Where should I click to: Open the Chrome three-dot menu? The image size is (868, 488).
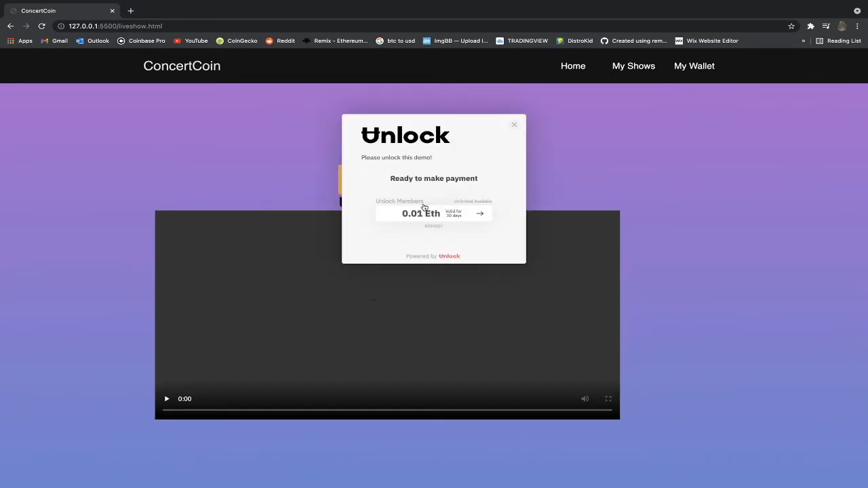pyautogui.click(x=857, y=26)
